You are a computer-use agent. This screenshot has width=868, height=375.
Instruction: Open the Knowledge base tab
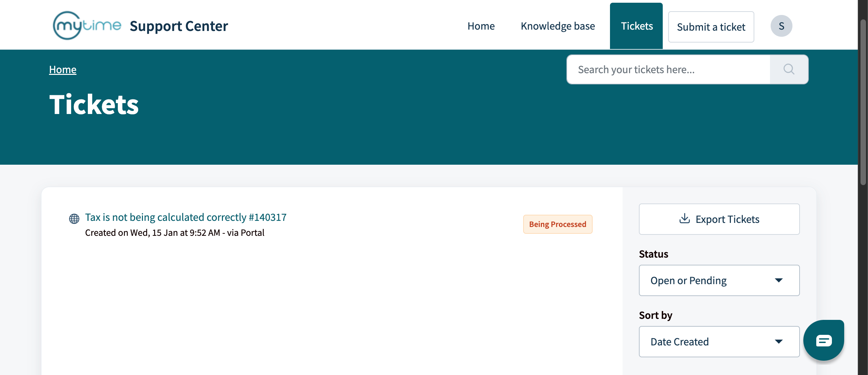click(558, 26)
